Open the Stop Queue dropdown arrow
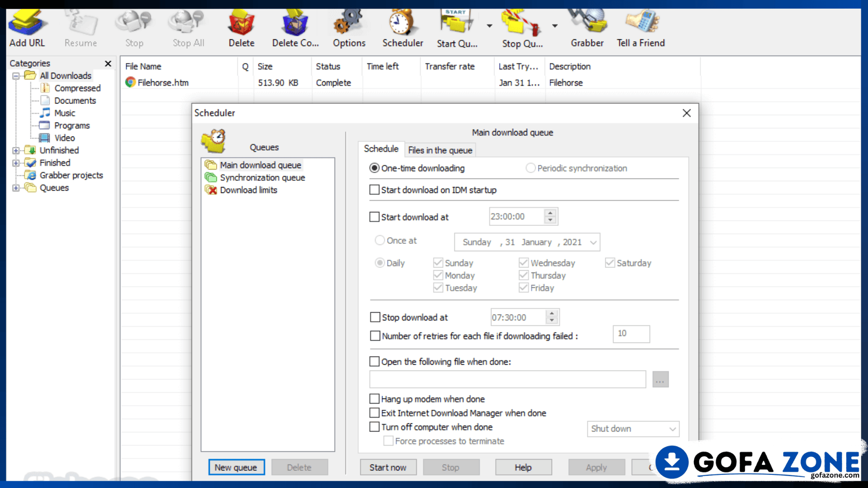 pyautogui.click(x=555, y=26)
